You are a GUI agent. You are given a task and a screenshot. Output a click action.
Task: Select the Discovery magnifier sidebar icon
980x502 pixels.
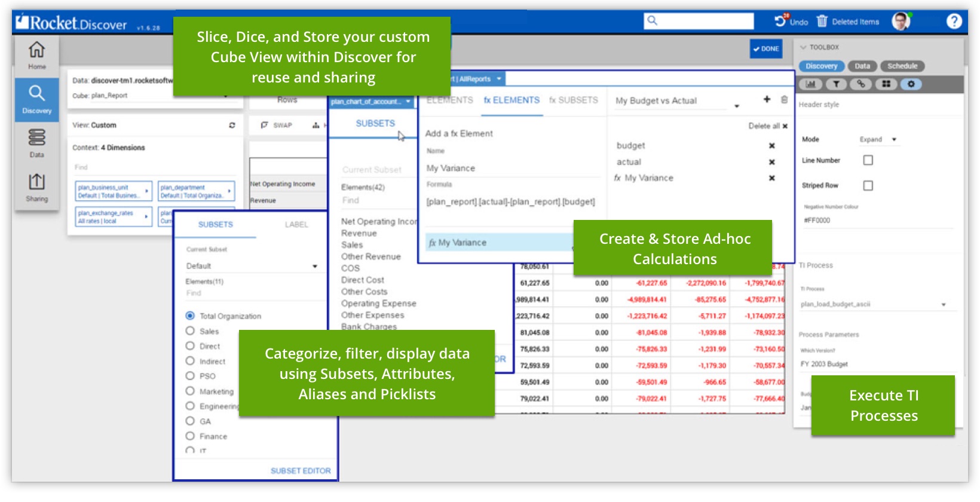(x=36, y=93)
